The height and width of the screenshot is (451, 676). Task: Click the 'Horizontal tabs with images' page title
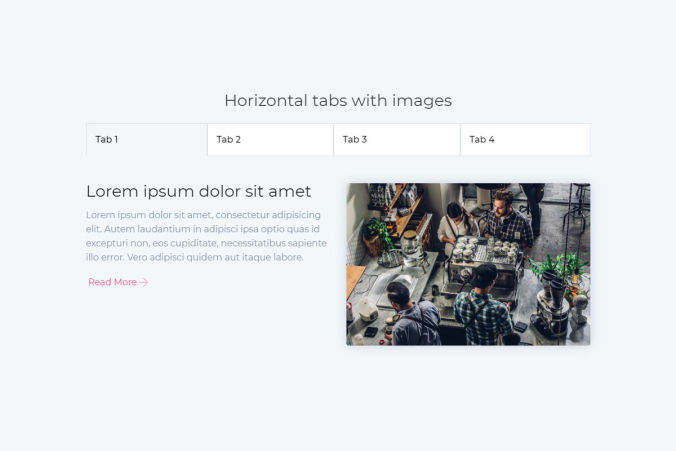pos(338,100)
